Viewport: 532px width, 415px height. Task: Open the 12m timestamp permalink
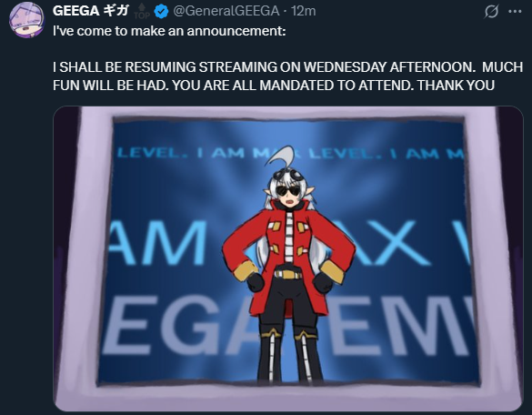[304, 11]
